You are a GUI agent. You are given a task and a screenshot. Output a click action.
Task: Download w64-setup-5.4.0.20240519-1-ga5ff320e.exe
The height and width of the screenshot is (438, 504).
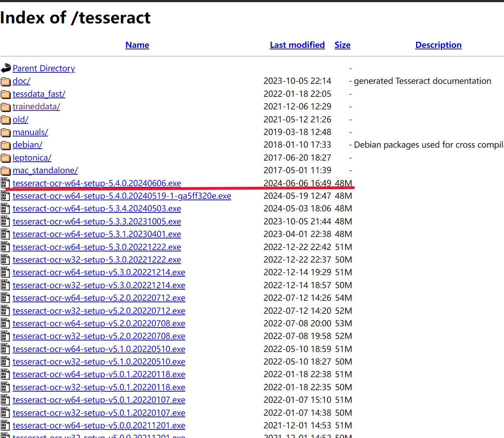[x=122, y=196]
